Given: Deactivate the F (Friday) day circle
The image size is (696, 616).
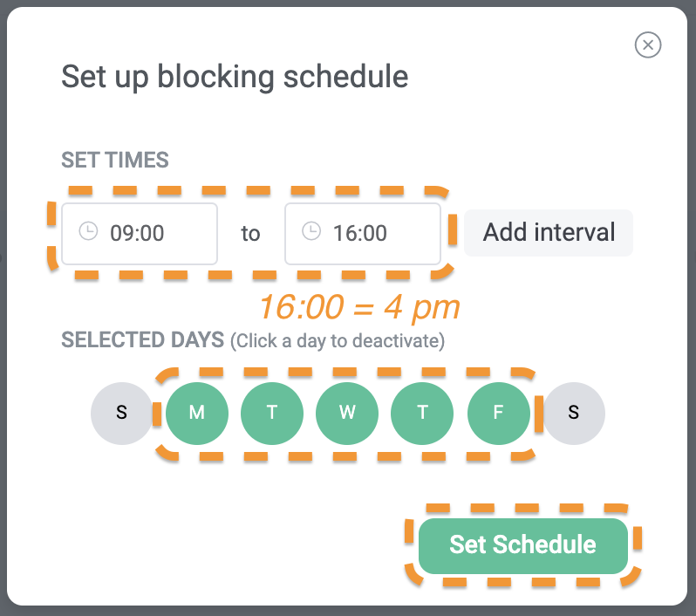Looking at the screenshot, I should (x=499, y=413).
